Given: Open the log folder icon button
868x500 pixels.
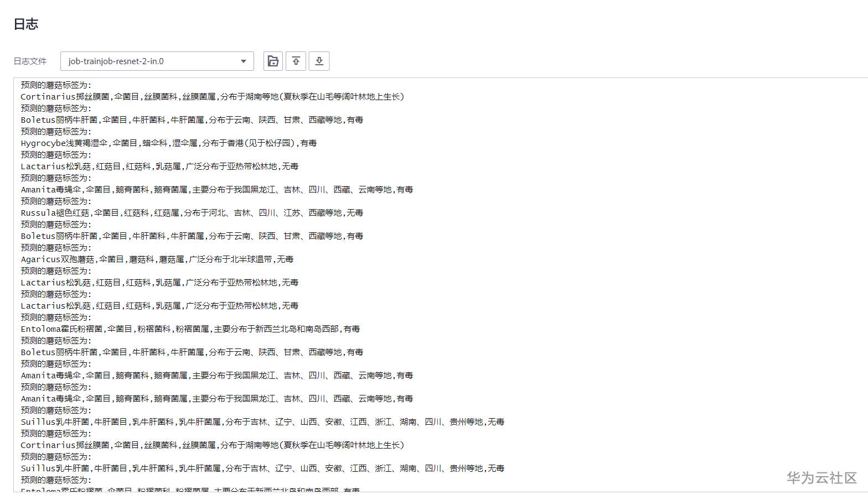Looking at the screenshot, I should [x=273, y=61].
